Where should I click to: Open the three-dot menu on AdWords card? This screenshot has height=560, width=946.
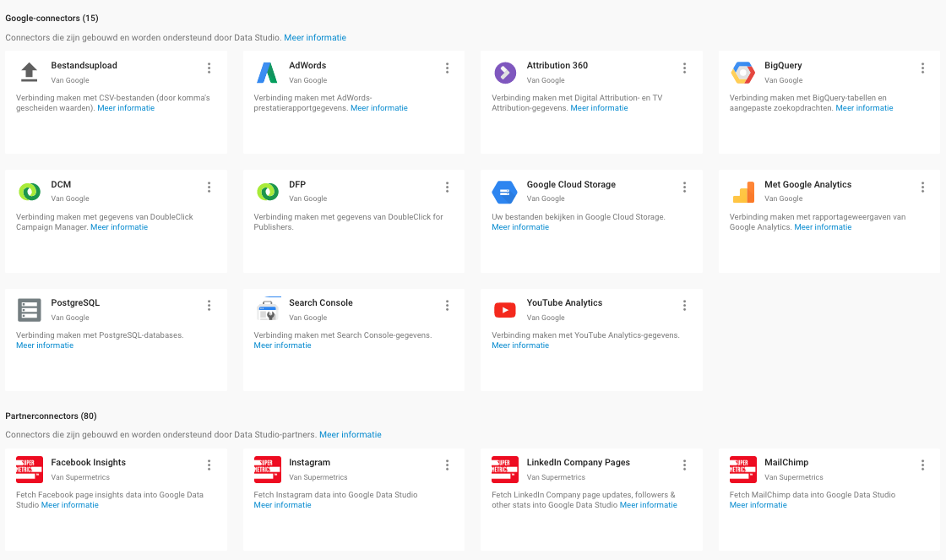[x=447, y=68]
